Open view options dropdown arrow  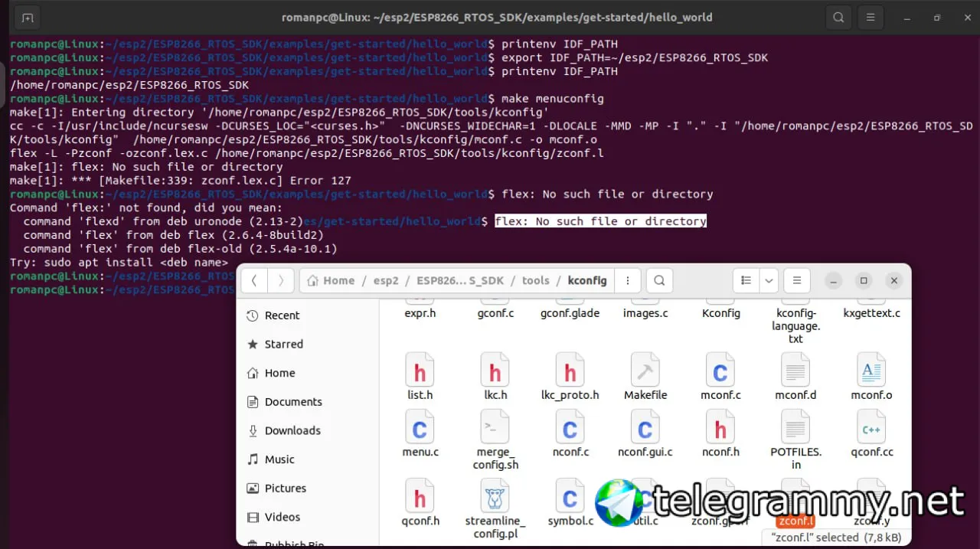click(769, 280)
